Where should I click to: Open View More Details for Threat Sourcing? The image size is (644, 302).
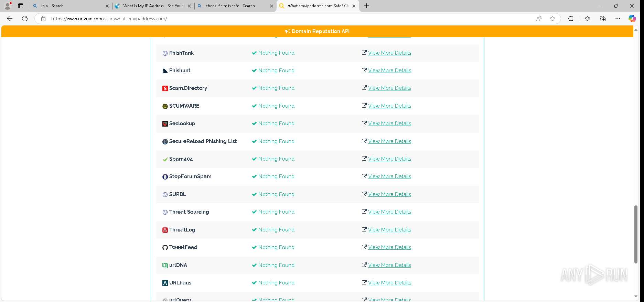point(389,212)
